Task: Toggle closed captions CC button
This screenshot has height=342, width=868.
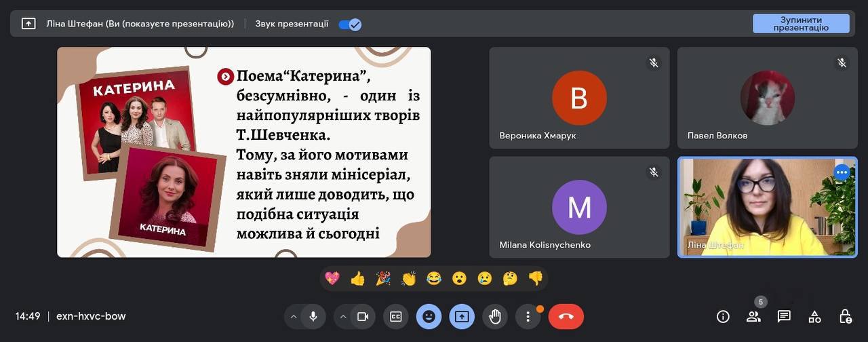Action: tap(395, 316)
